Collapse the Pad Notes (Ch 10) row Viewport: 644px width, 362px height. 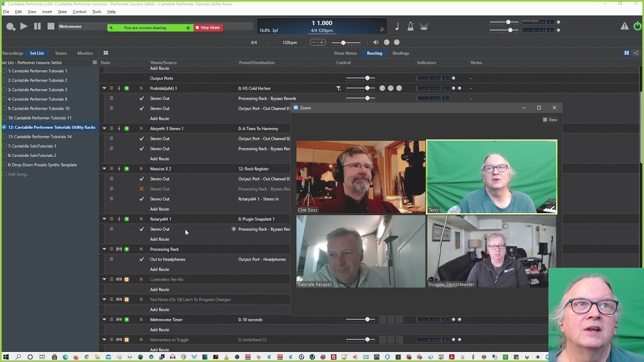(x=104, y=300)
